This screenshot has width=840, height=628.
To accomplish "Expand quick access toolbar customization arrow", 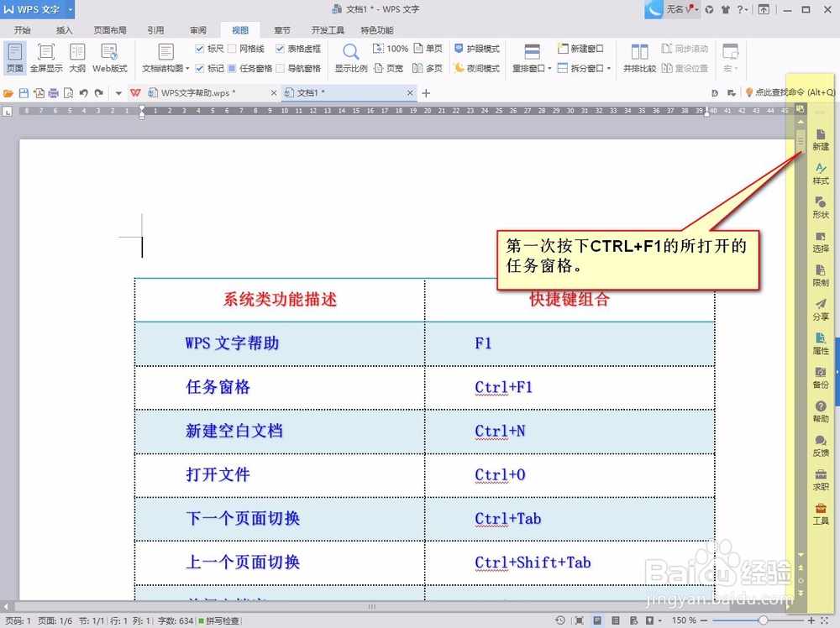I will [x=118, y=93].
